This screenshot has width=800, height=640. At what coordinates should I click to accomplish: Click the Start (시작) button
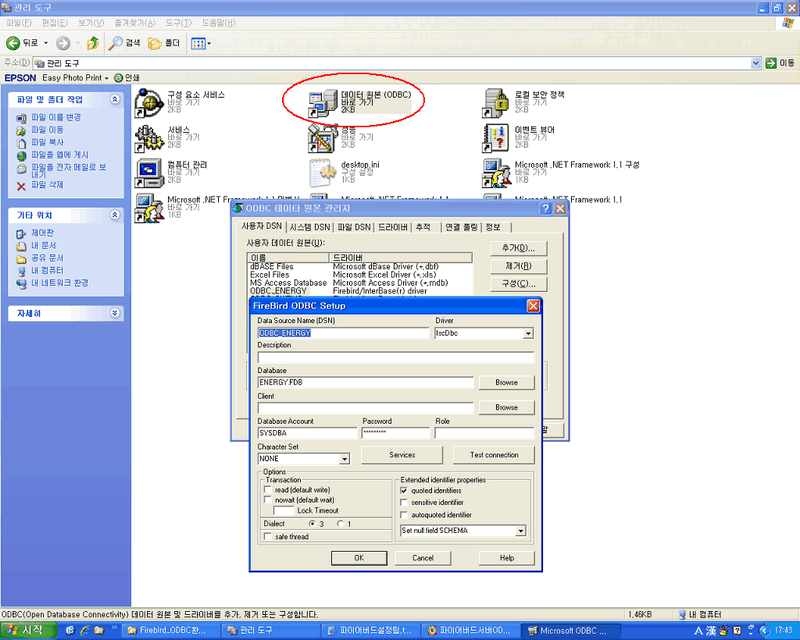[29, 630]
